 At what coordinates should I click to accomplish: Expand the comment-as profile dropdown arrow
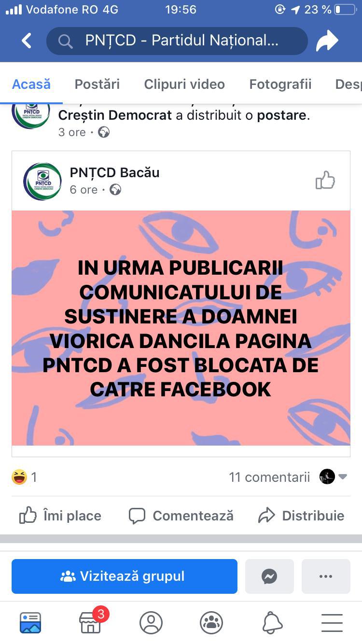coord(343,477)
